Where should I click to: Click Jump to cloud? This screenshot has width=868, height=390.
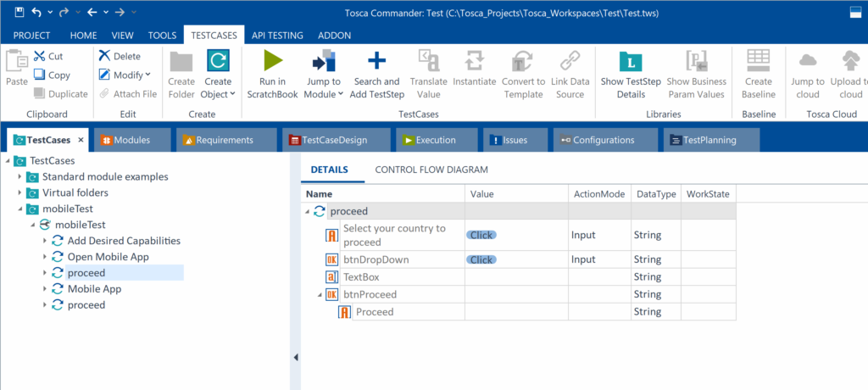[x=808, y=75]
